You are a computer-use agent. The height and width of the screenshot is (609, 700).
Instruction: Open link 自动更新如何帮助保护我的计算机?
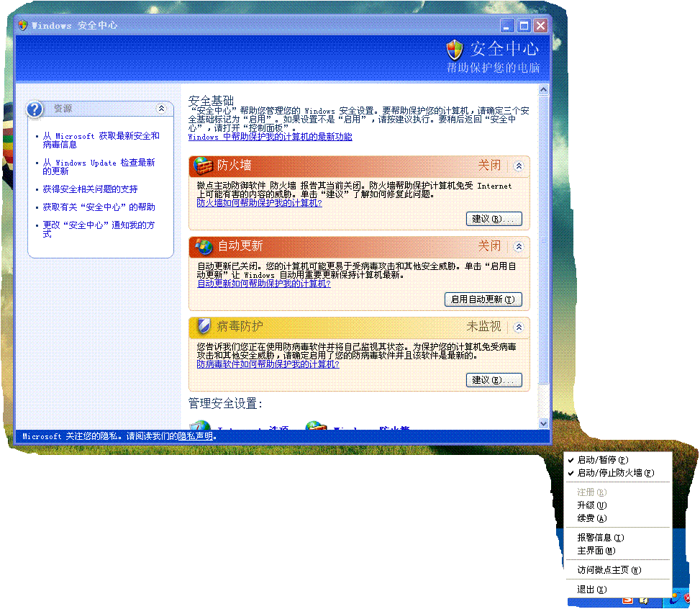point(264,284)
